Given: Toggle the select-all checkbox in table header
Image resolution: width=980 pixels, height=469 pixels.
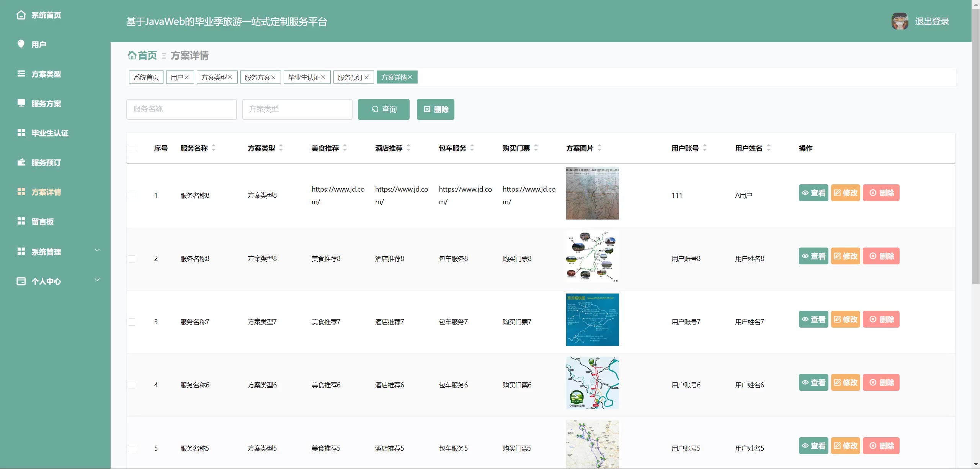Looking at the screenshot, I should 132,148.
